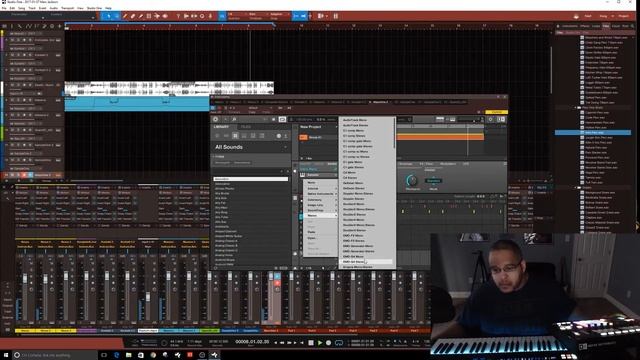Expand the highlighted Waves submenu entry

[x=320, y=215]
